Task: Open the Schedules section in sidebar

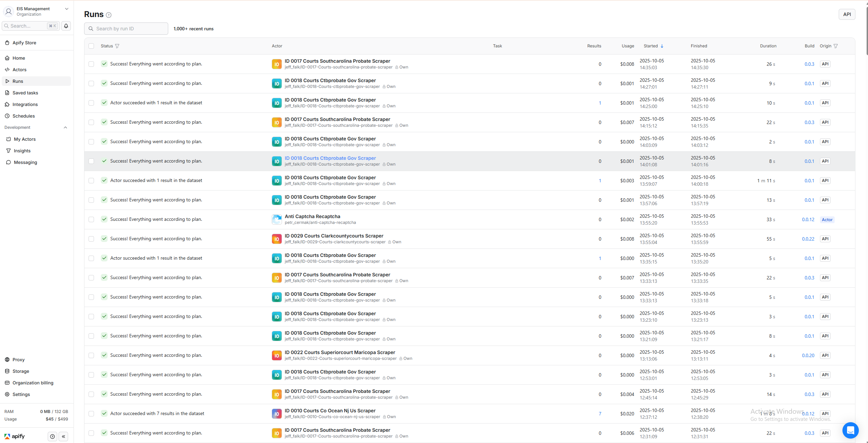Action: point(24,116)
